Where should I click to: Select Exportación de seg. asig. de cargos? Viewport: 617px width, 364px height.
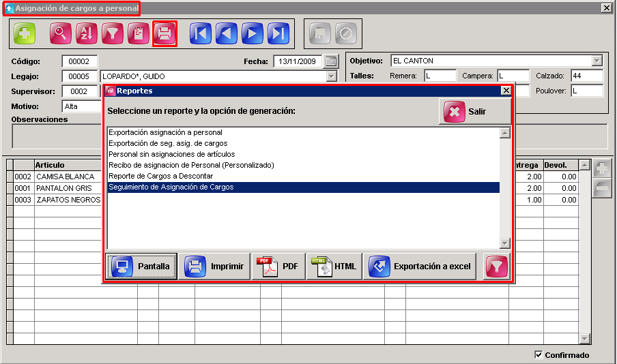(x=304, y=143)
